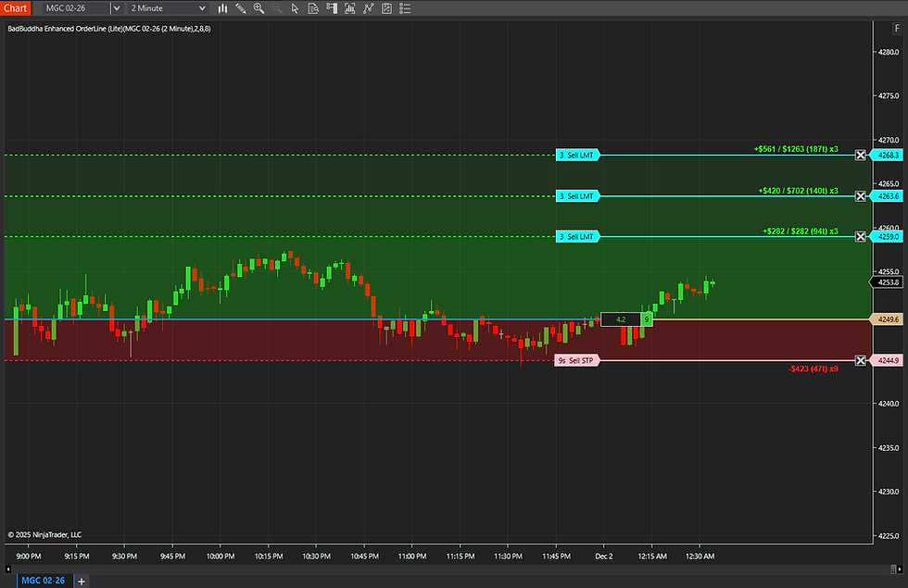Toggle the Chart Trader panel icon
Screen dimensions: 908x588
332,8
